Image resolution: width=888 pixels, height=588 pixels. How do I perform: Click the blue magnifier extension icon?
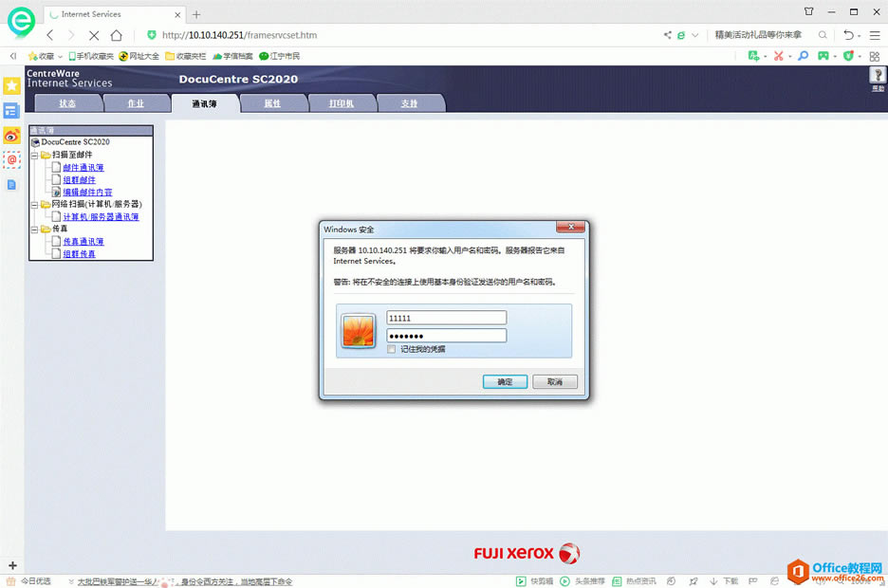point(803,55)
